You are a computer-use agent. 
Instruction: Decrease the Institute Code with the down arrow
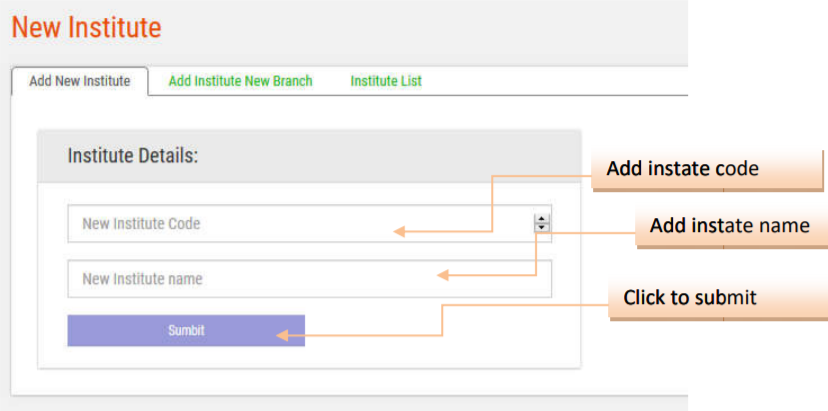pos(542,228)
